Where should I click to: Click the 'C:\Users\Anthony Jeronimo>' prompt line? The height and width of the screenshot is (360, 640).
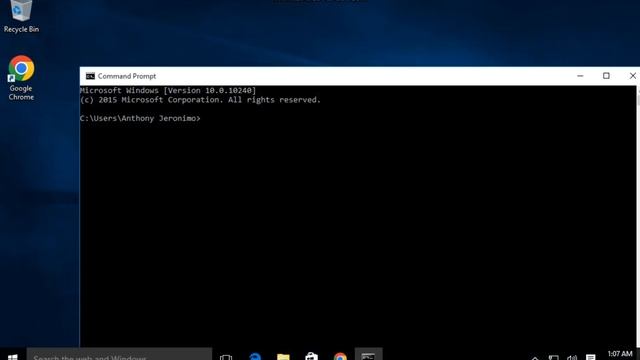pos(140,118)
